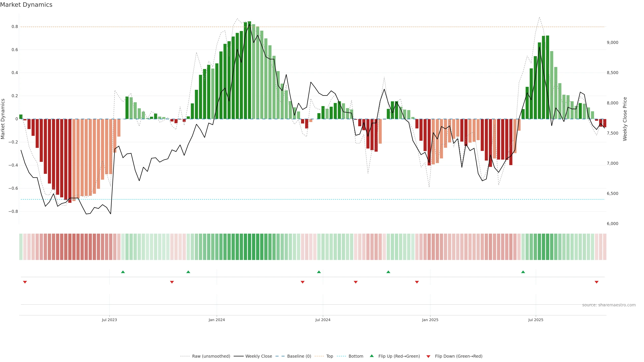
Task: Toggle the Baseline (0) legend entry
Action: coord(299,356)
